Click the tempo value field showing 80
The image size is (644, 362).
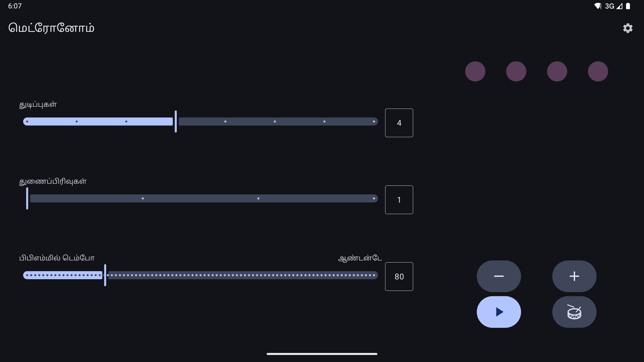(399, 276)
